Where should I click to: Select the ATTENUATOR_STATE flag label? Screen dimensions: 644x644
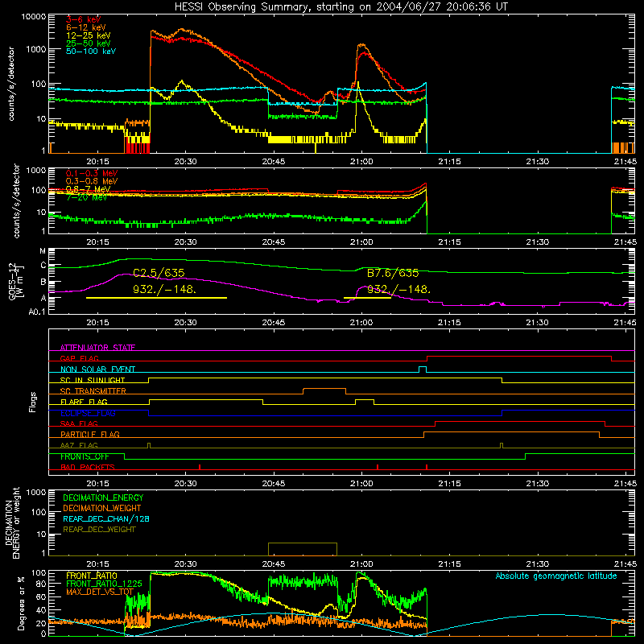coord(97,348)
